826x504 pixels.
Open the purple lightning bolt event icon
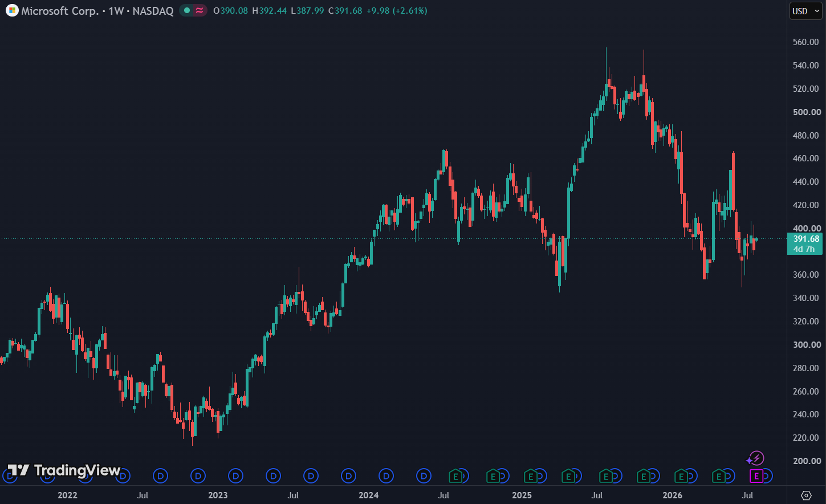[x=756, y=458]
